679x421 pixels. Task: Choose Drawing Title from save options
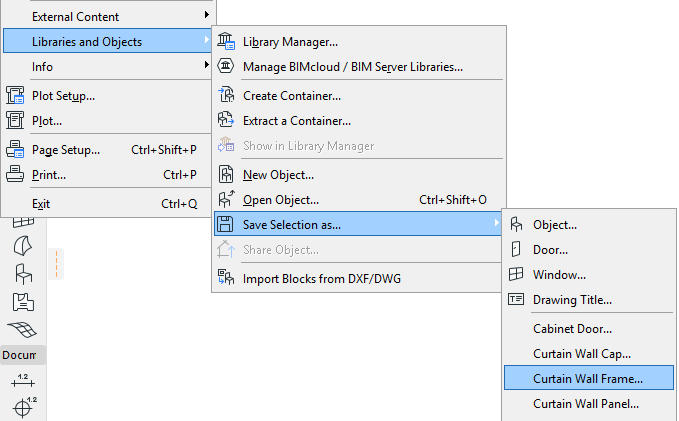pyautogui.click(x=572, y=300)
